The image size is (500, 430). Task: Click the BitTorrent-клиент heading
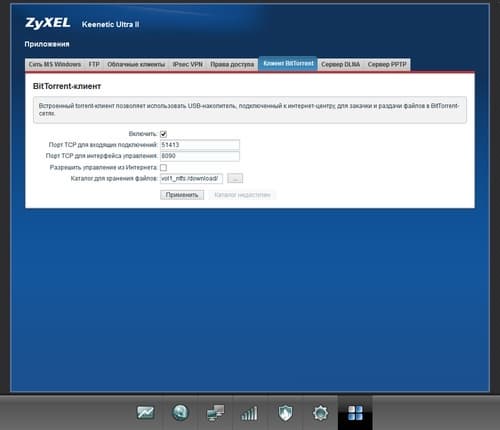67,86
